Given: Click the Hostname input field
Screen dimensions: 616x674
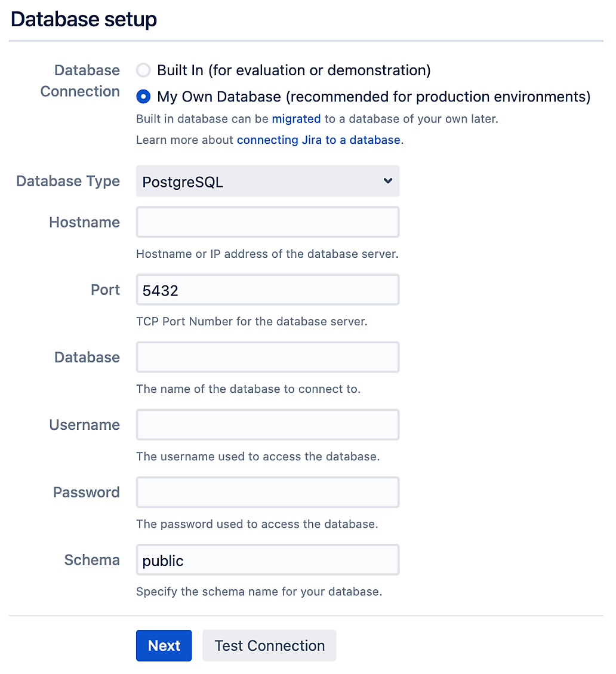Looking at the screenshot, I should pyautogui.click(x=267, y=222).
